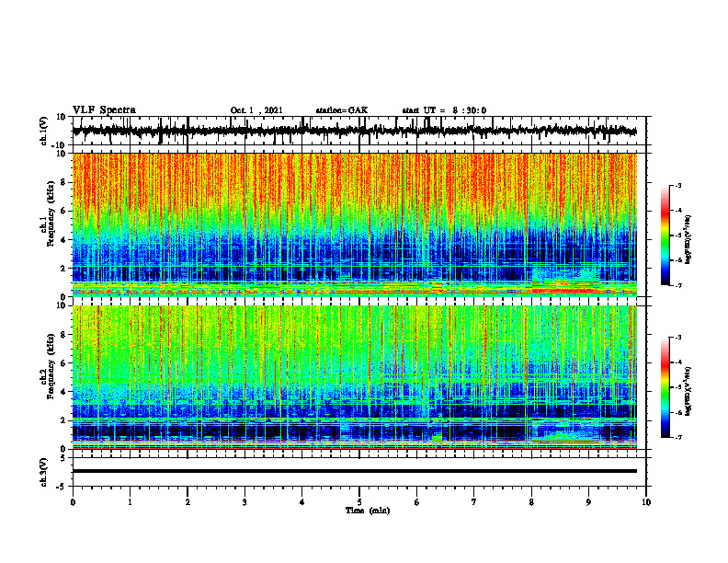Click the ch.2 colorbar "log(PSD)" label
Viewport: 728px width, 563px height.
click(688, 392)
